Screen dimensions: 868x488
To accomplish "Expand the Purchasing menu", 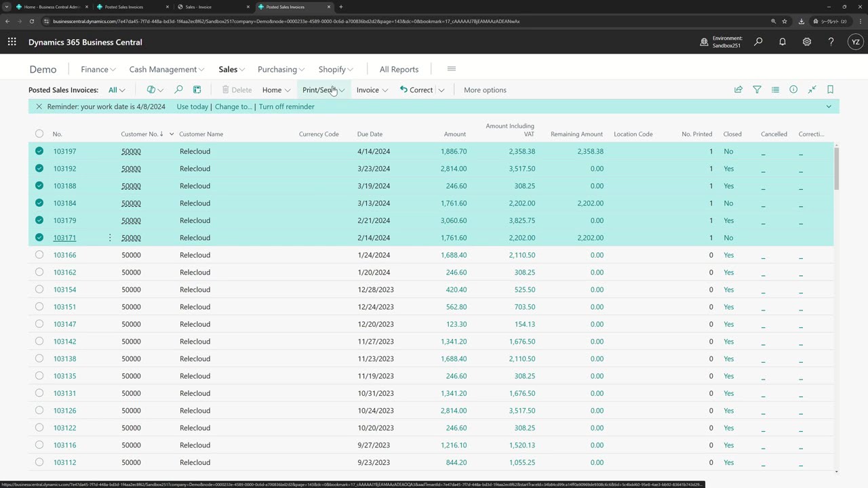I will tap(281, 69).
